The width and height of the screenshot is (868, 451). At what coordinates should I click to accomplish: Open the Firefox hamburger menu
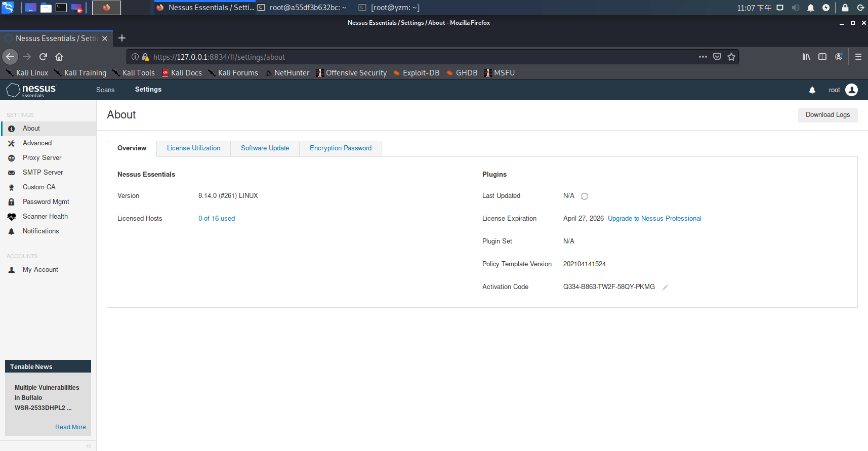click(858, 57)
